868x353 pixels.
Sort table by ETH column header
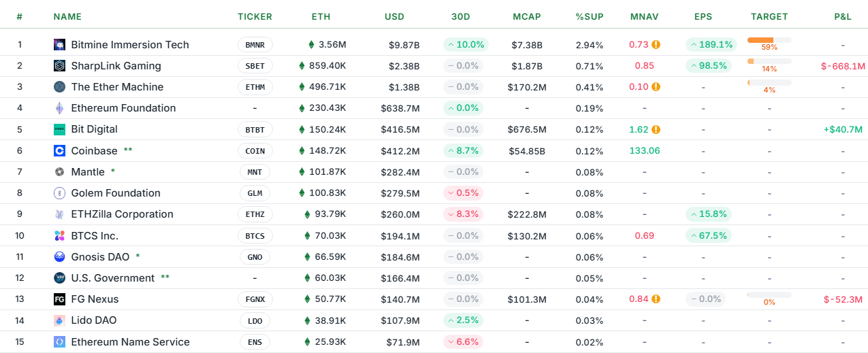pos(321,16)
